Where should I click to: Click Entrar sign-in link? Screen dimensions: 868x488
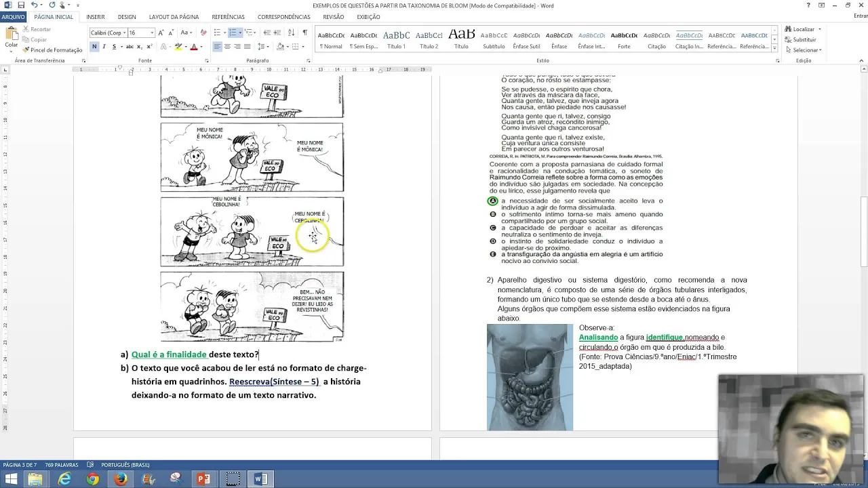861,17
